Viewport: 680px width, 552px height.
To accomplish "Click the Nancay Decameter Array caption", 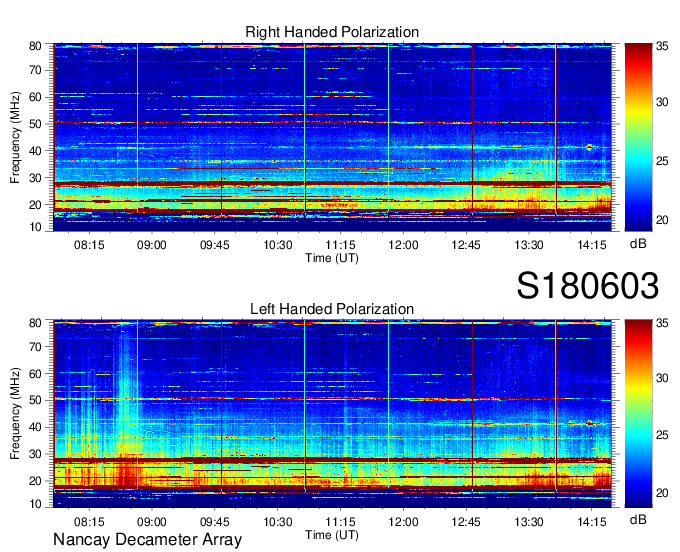I will tap(147, 540).
